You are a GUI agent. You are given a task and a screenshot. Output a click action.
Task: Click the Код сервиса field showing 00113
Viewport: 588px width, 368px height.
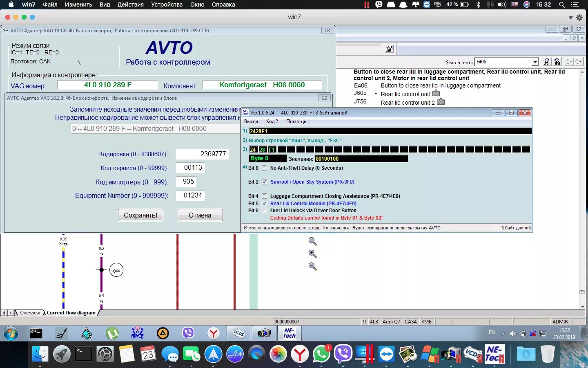[x=190, y=168]
